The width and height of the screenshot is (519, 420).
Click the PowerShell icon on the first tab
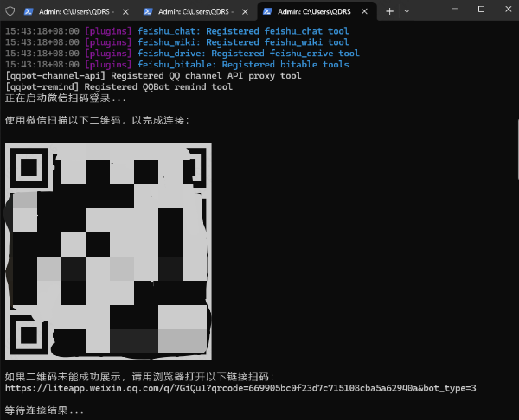[29, 11]
